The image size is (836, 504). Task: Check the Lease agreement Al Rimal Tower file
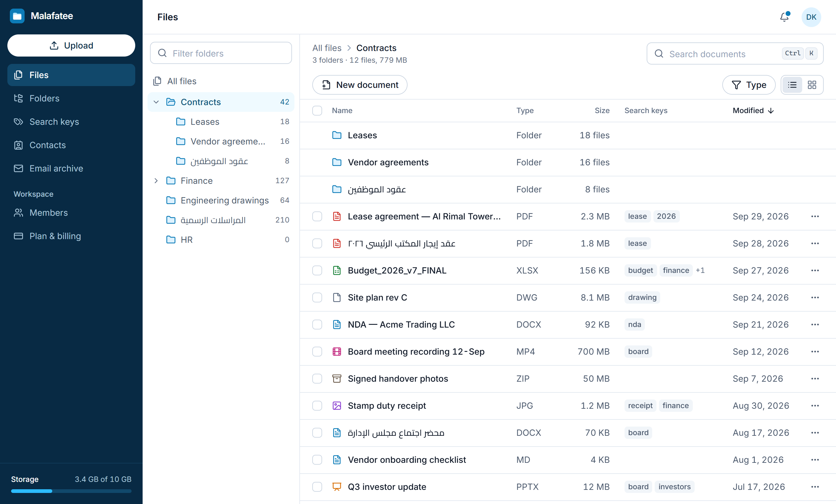tap(317, 216)
